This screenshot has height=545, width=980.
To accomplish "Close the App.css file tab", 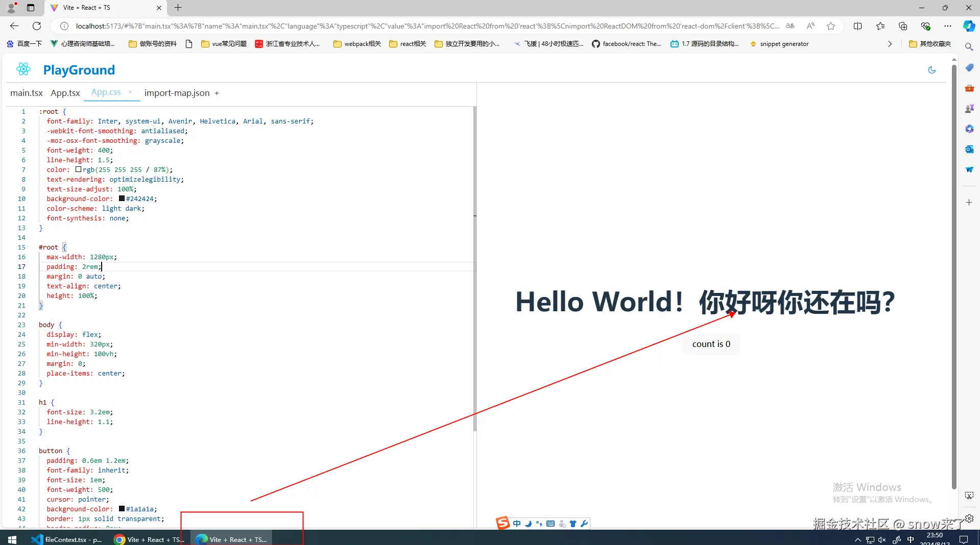I will click(x=130, y=92).
